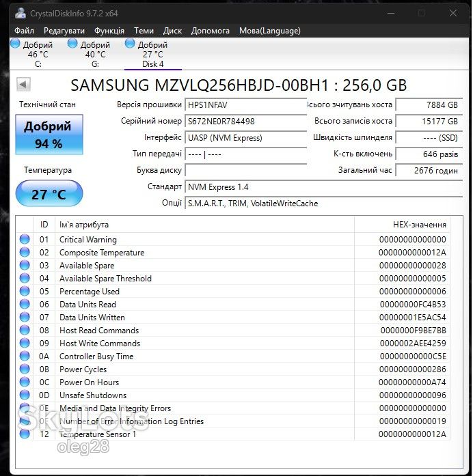Click the options field with S.M.A.R.T., TRIM
Viewport: 473px width, 476px height.
click(x=324, y=204)
